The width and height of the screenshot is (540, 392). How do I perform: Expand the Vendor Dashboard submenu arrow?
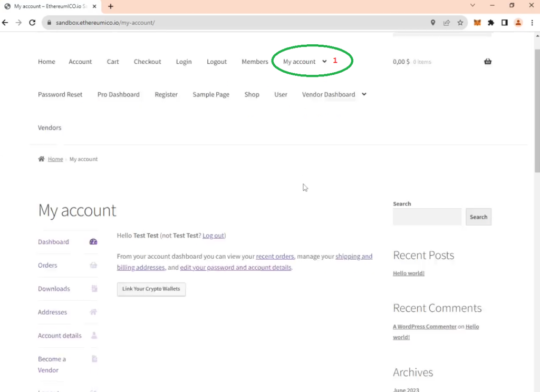tap(364, 94)
